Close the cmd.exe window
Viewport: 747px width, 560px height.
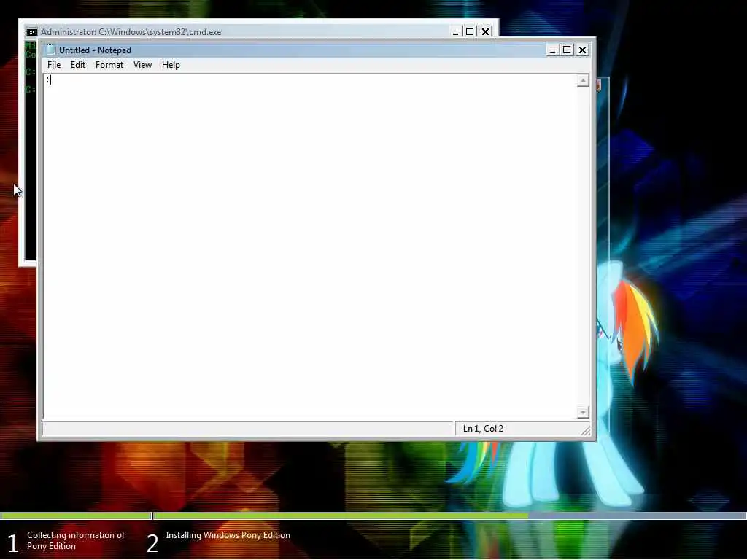485,32
